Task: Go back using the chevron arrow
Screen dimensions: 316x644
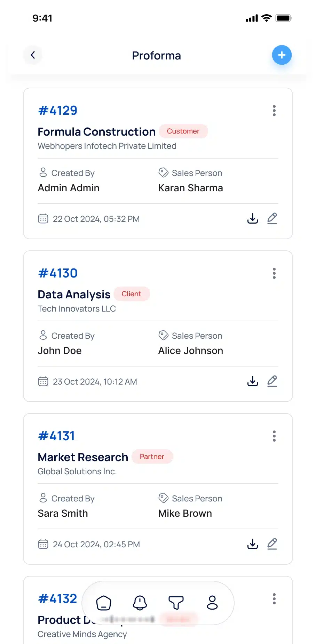Action: click(x=33, y=55)
